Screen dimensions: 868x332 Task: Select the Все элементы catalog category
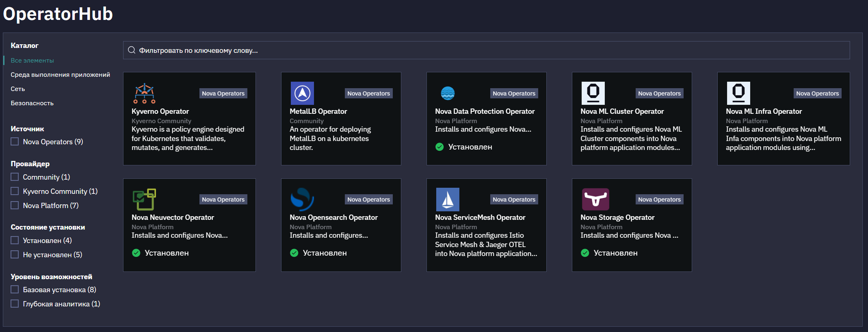click(32, 60)
